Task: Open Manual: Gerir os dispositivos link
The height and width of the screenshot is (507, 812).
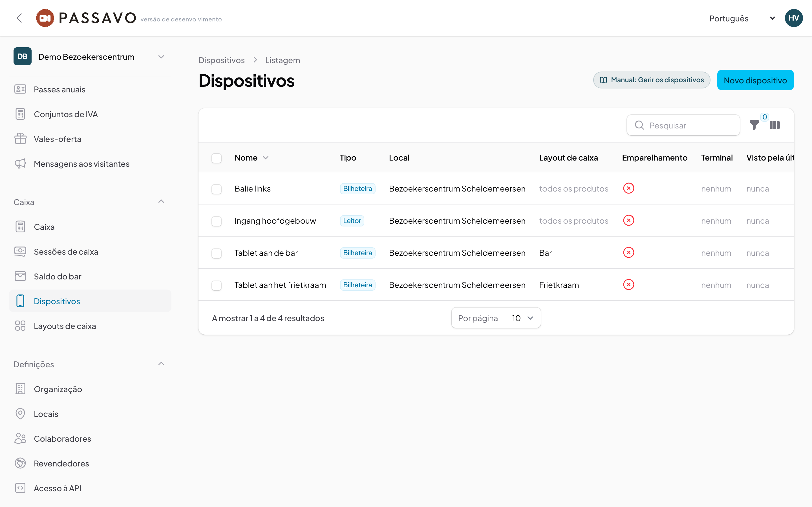Action: click(652, 80)
